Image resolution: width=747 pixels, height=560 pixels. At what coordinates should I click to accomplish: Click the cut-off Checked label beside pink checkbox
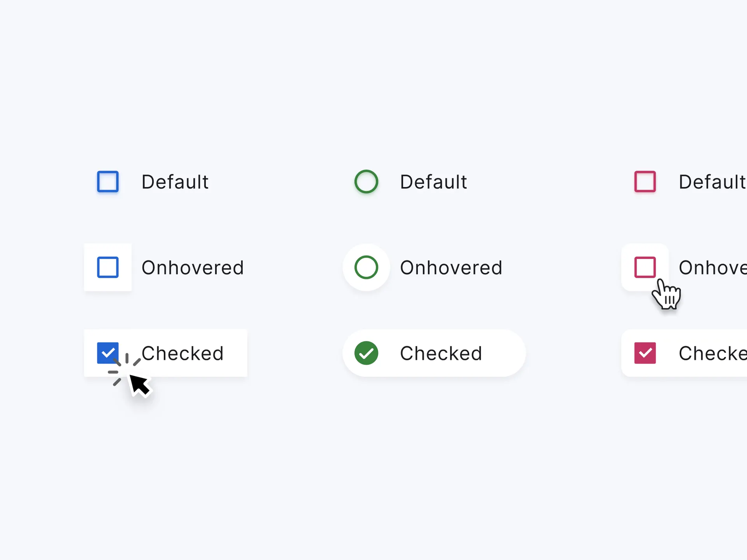click(x=713, y=354)
